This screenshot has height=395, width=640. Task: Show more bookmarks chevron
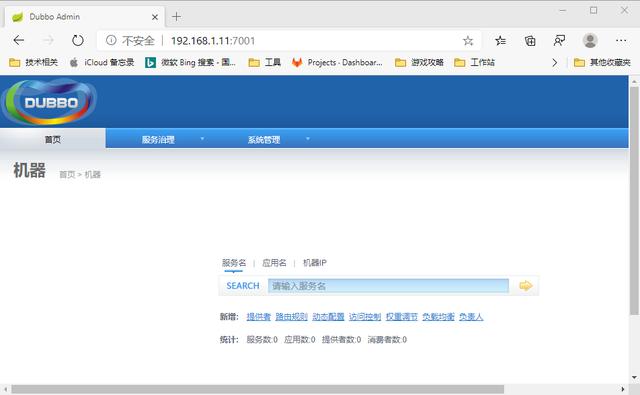[x=554, y=62]
